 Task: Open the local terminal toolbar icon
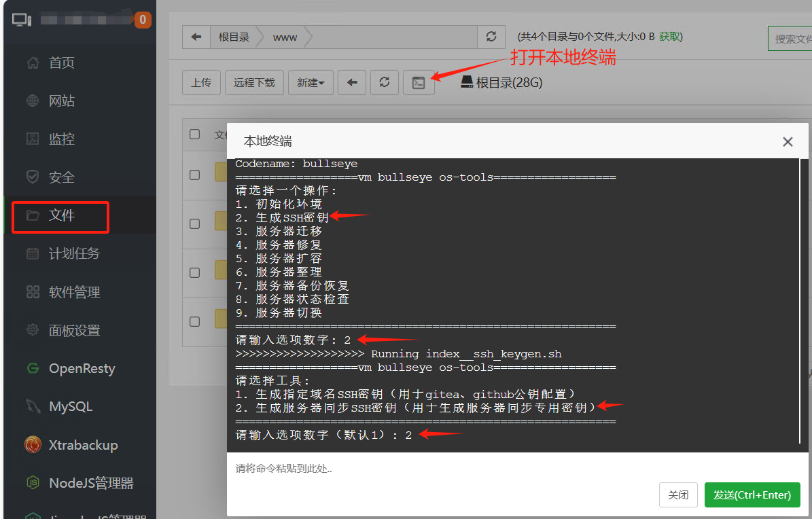click(x=419, y=82)
